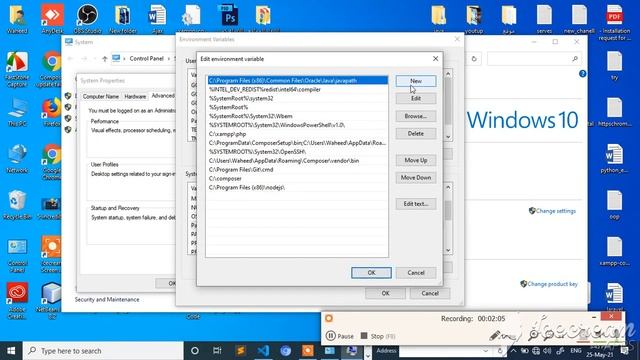
Task: Click the Cortana circle on taskbar
Action: 195,351
